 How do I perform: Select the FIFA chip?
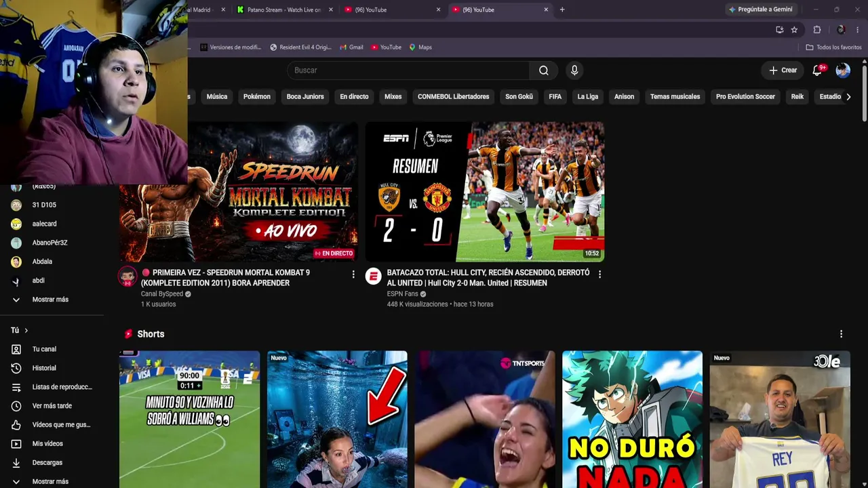pyautogui.click(x=555, y=97)
